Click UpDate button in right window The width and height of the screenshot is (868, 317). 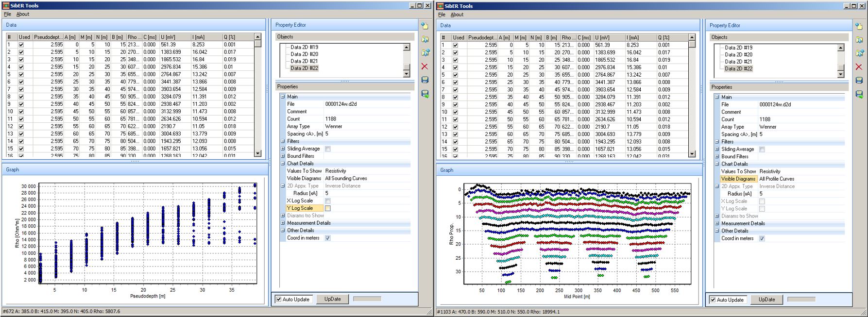coord(766,300)
